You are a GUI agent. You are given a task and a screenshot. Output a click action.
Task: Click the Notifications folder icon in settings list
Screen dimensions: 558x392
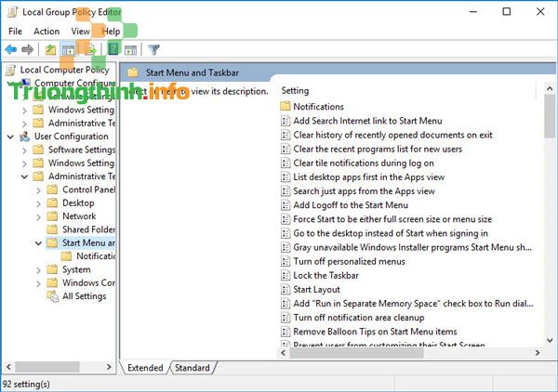pos(286,106)
